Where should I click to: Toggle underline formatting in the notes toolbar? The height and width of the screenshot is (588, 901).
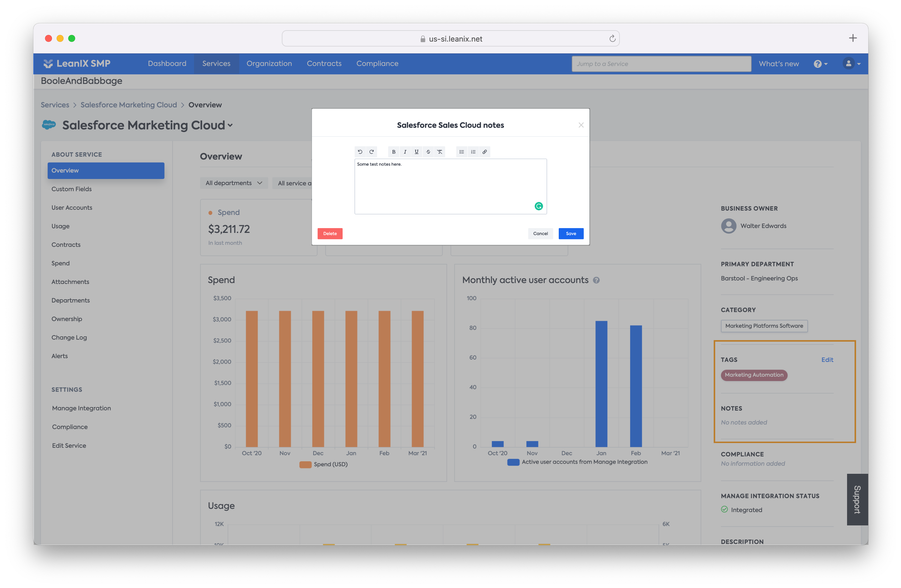[416, 152]
